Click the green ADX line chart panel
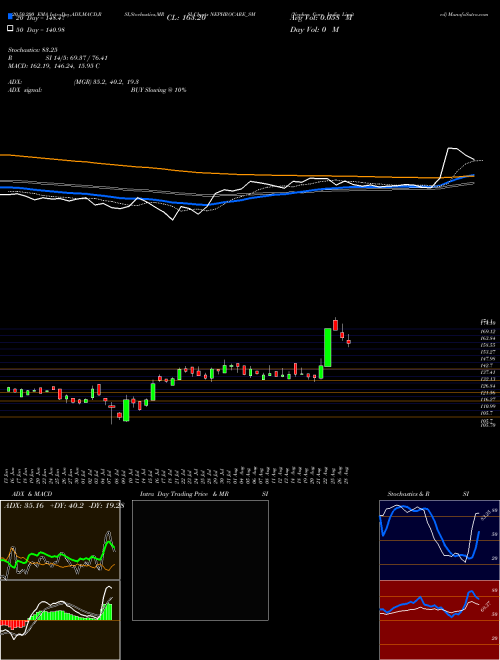This screenshot has height=660, width=500. 60,540
